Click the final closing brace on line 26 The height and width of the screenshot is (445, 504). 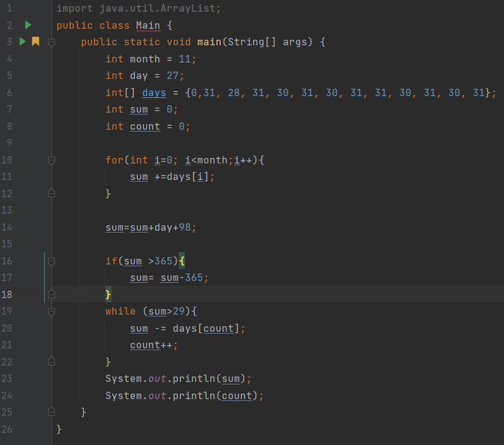(x=59, y=429)
